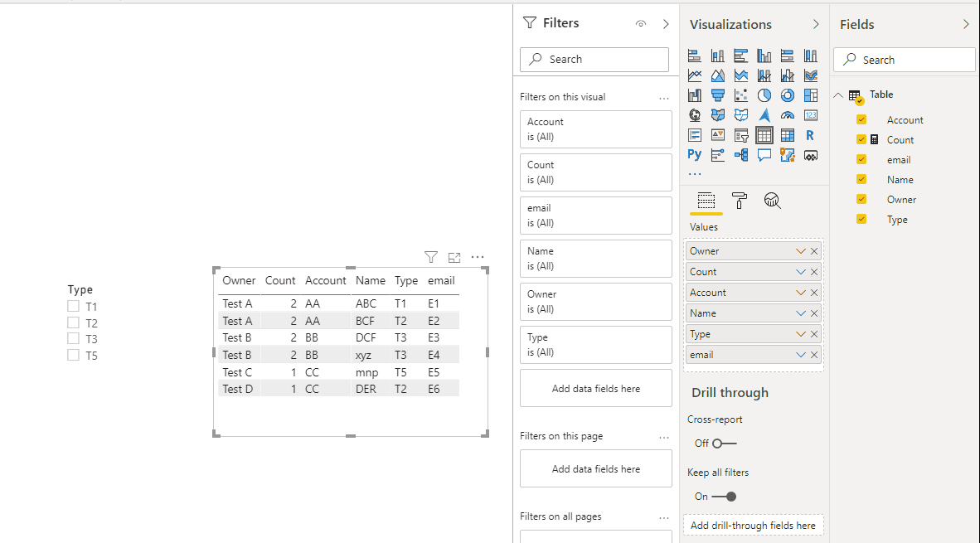Click the Focus mode icon on table
This screenshot has height=543, width=980.
click(454, 258)
